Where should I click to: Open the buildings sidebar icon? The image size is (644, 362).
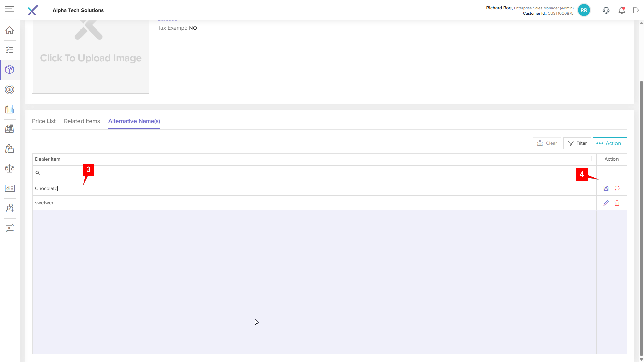tap(10, 109)
